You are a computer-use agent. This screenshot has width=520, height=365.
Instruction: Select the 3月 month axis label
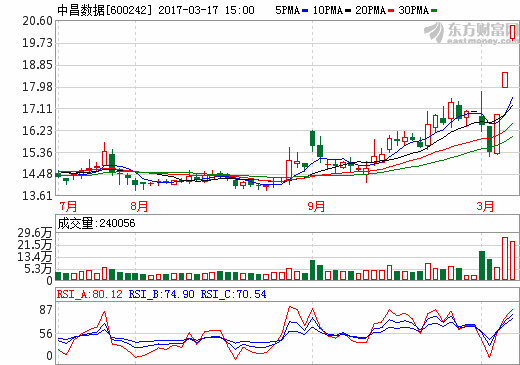[485, 206]
